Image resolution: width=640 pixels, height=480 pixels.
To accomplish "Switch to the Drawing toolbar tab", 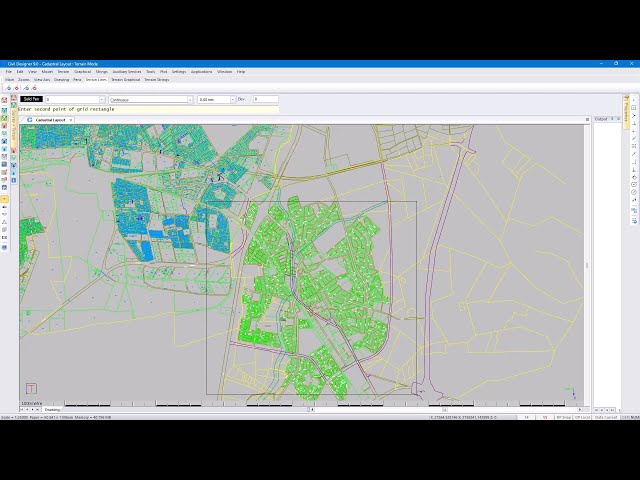I will pyautogui.click(x=62, y=80).
